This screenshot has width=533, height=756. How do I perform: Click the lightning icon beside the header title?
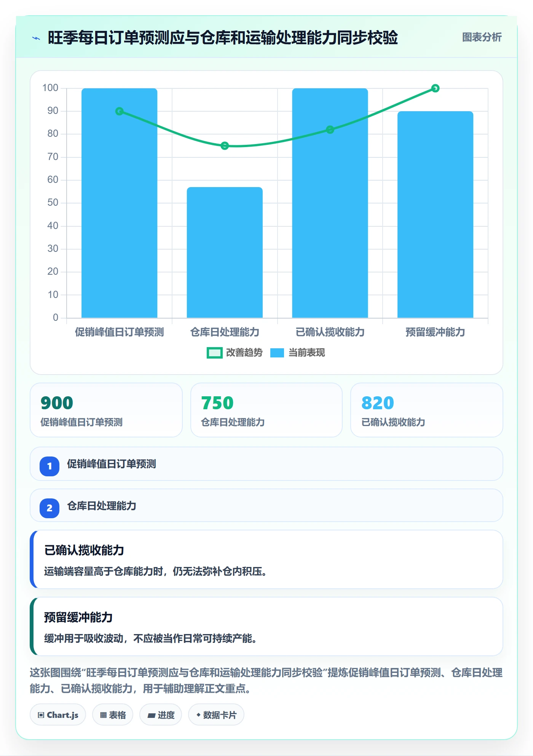coord(36,38)
